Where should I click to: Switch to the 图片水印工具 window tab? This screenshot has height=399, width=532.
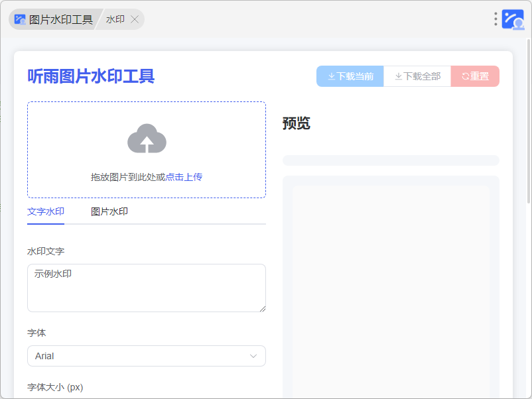[x=54, y=19]
